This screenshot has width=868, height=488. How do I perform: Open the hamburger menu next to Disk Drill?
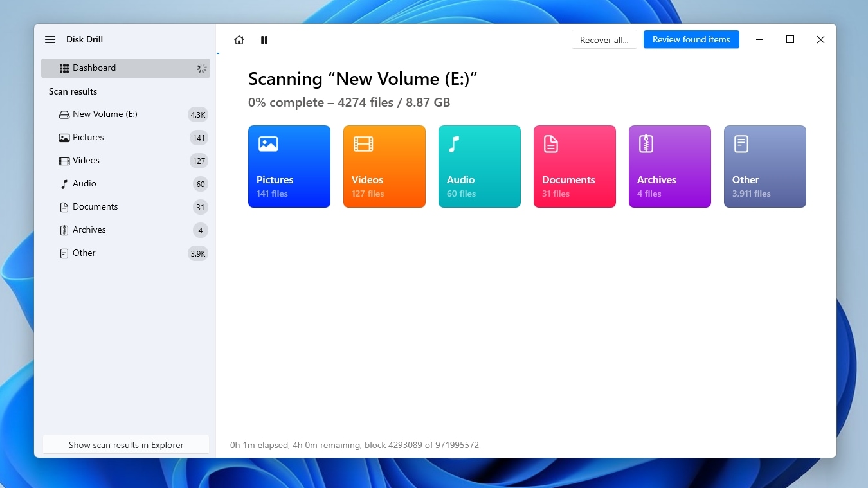pyautogui.click(x=50, y=39)
